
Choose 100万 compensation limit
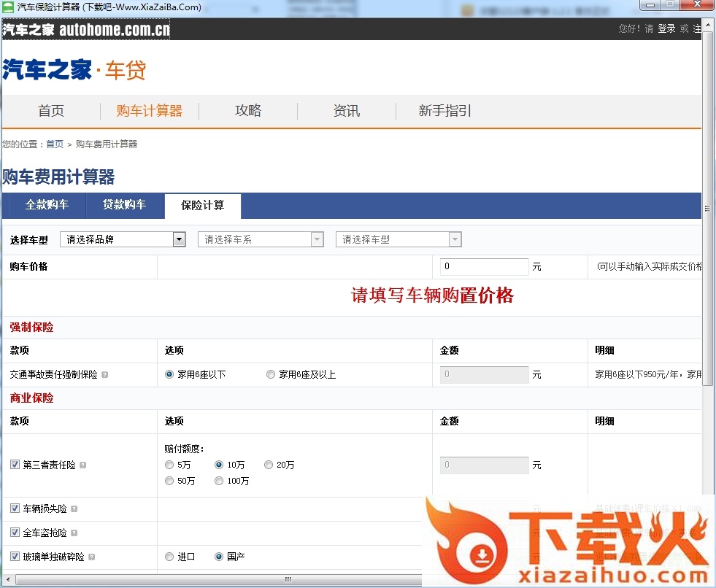pos(219,481)
